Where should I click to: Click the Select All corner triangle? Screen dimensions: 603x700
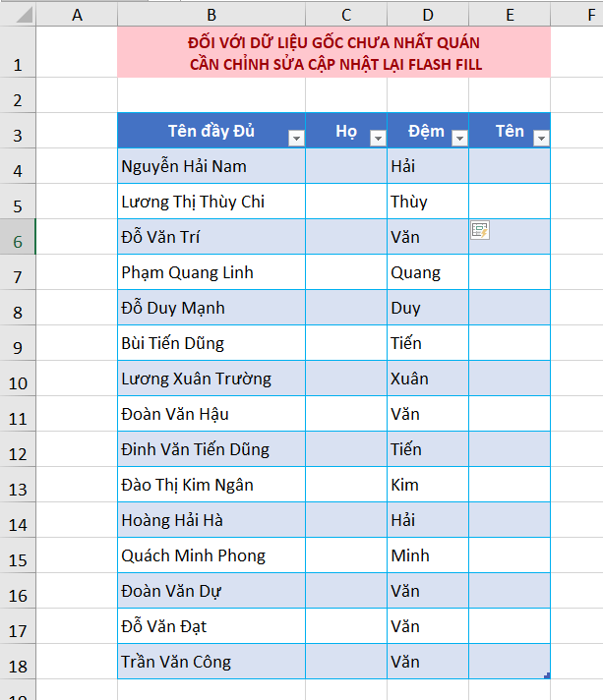tap(24, 15)
